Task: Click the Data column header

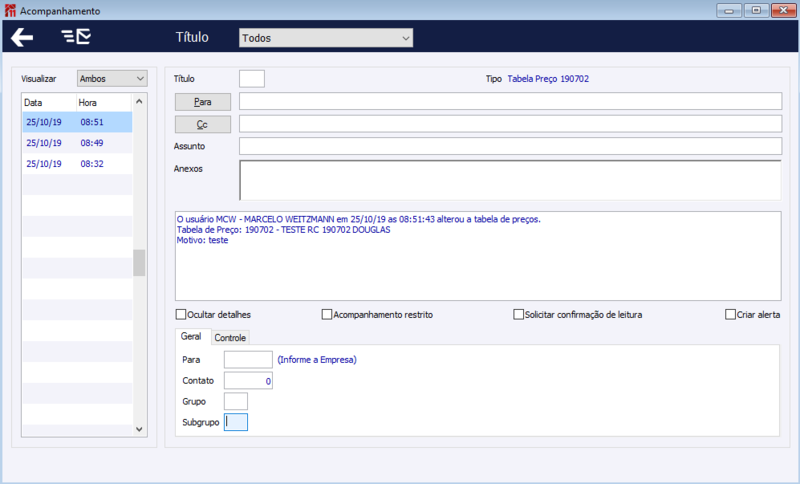Action: click(49, 103)
